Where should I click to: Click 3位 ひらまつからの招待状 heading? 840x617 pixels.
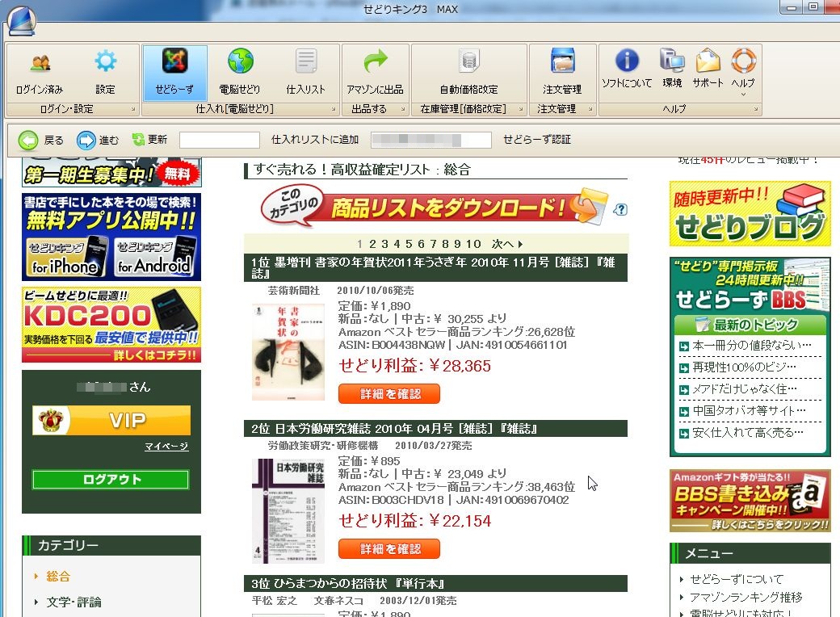(x=435, y=583)
